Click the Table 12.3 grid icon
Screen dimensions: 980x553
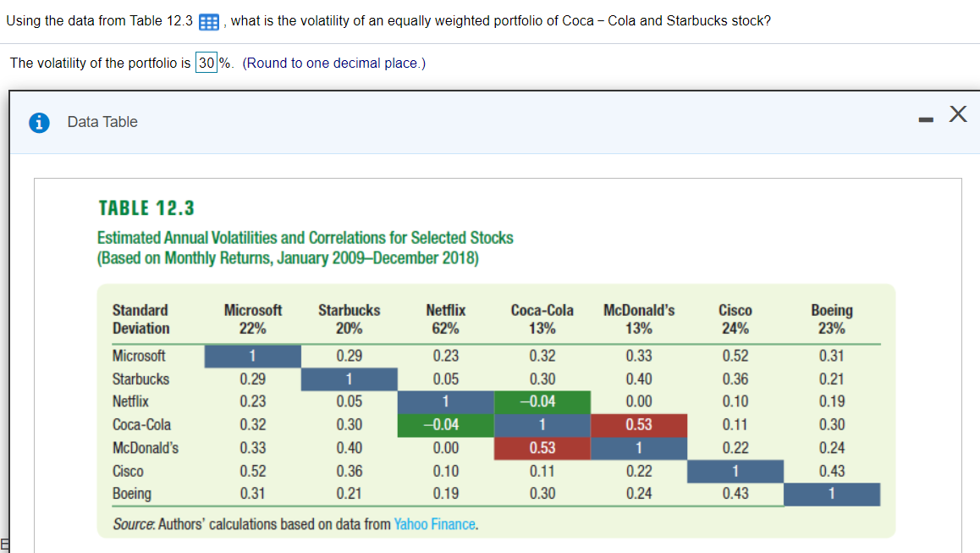[208, 20]
